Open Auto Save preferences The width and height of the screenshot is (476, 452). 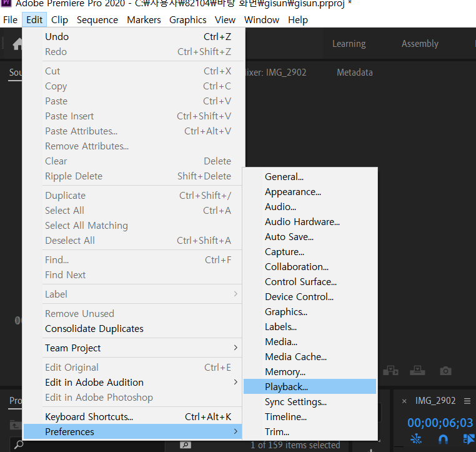point(310,237)
